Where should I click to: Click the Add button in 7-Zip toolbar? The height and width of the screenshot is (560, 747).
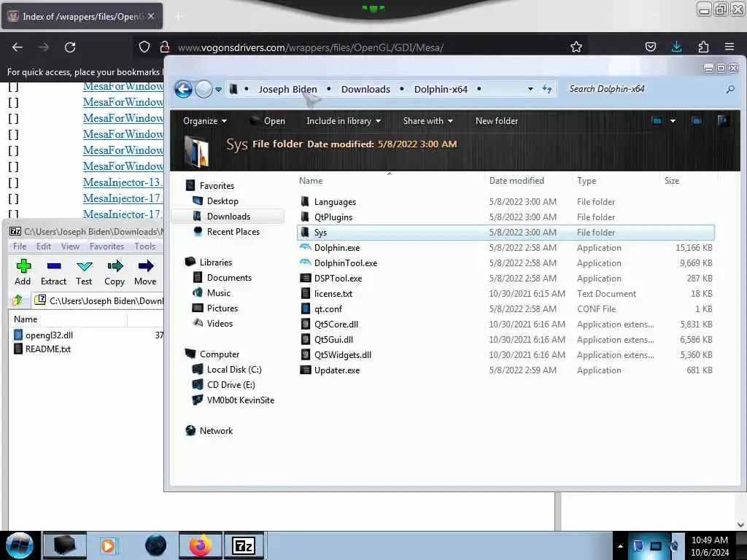[x=23, y=273]
